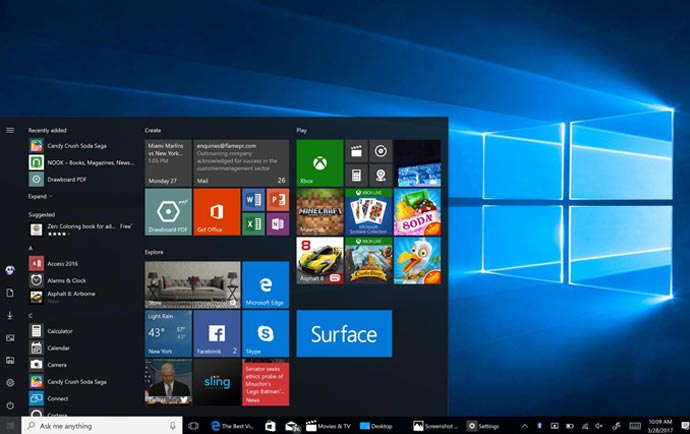Viewport: 690px width, 434px height.
Task: Open the OneNote tile
Action: pos(278,224)
